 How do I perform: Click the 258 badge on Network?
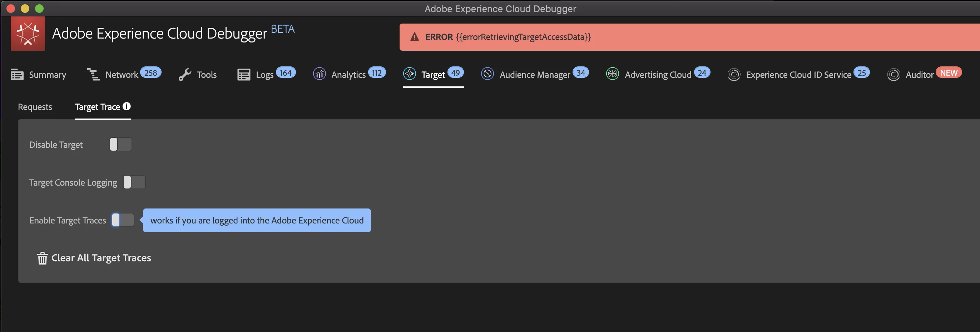[151, 72]
